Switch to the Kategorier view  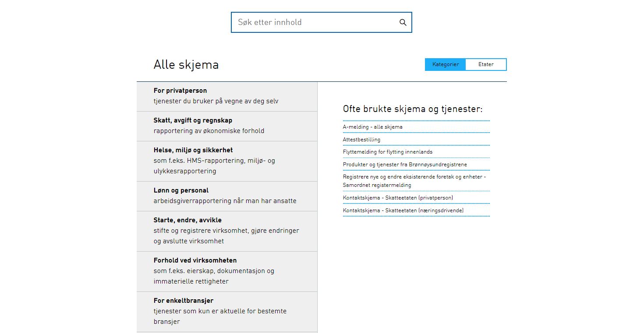pos(446,64)
